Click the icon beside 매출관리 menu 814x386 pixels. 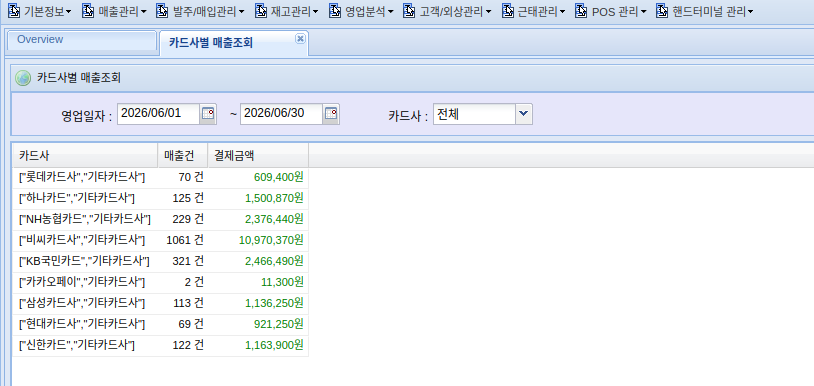click(88, 11)
